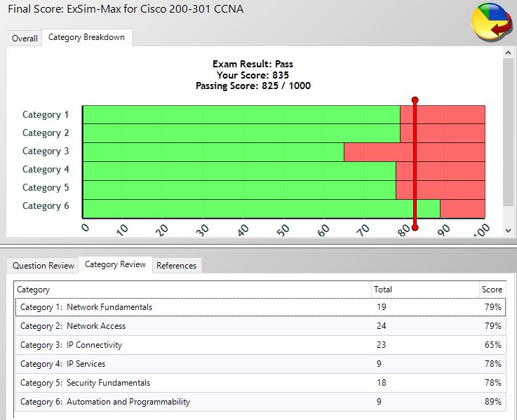Image resolution: width=517 pixels, height=420 pixels.
Task: Open the Question Review tab
Action: 43,265
